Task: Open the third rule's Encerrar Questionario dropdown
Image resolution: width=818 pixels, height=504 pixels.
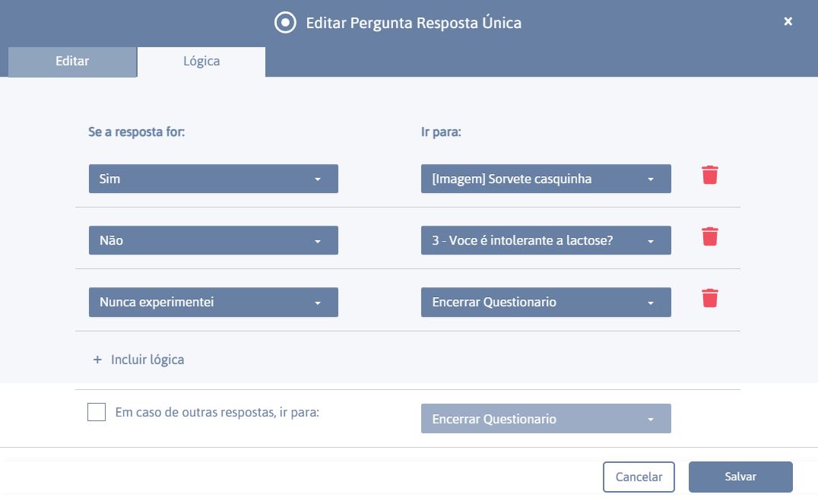Action: tap(546, 302)
